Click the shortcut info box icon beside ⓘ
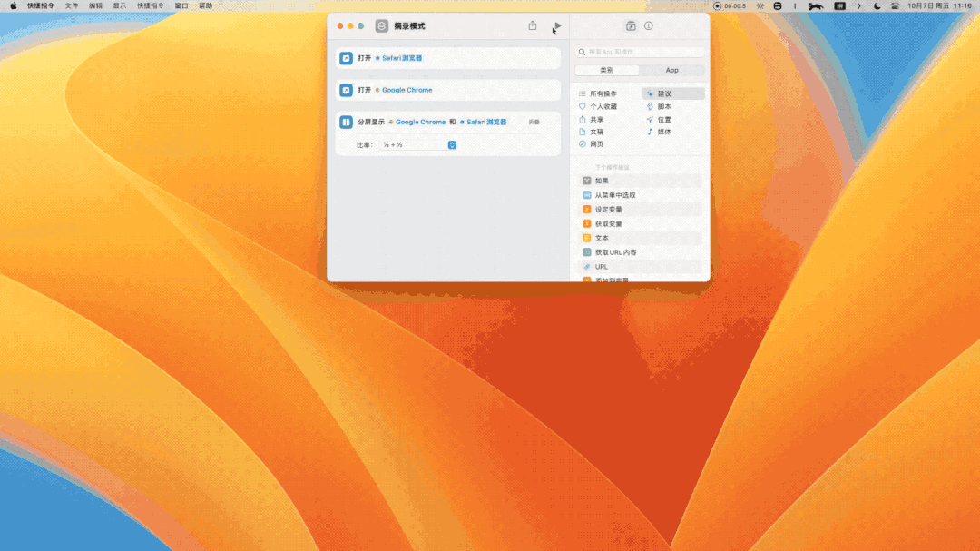This screenshot has width=980, height=551. pos(631,26)
